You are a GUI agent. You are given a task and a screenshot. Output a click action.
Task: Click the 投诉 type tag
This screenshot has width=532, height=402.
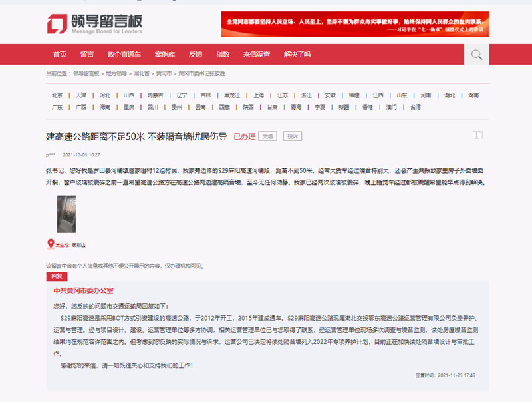point(292,136)
